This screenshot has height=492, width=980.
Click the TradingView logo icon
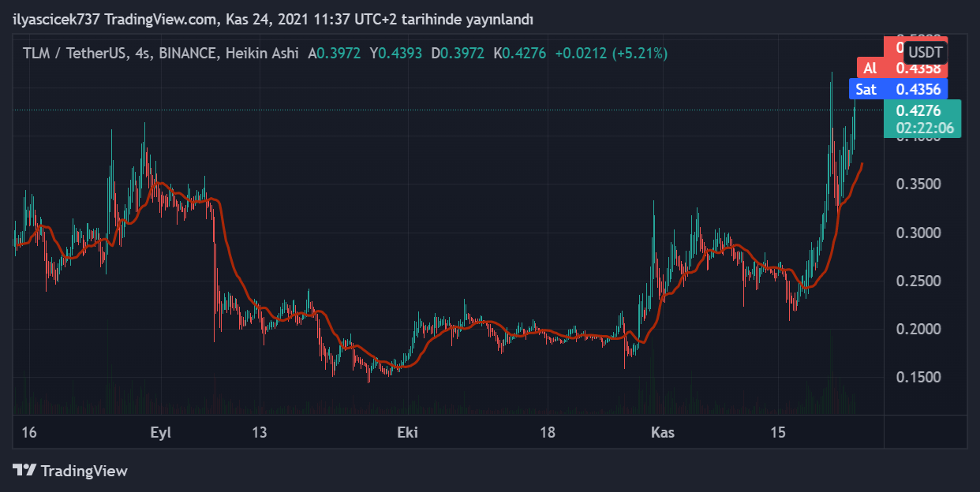coord(24,471)
